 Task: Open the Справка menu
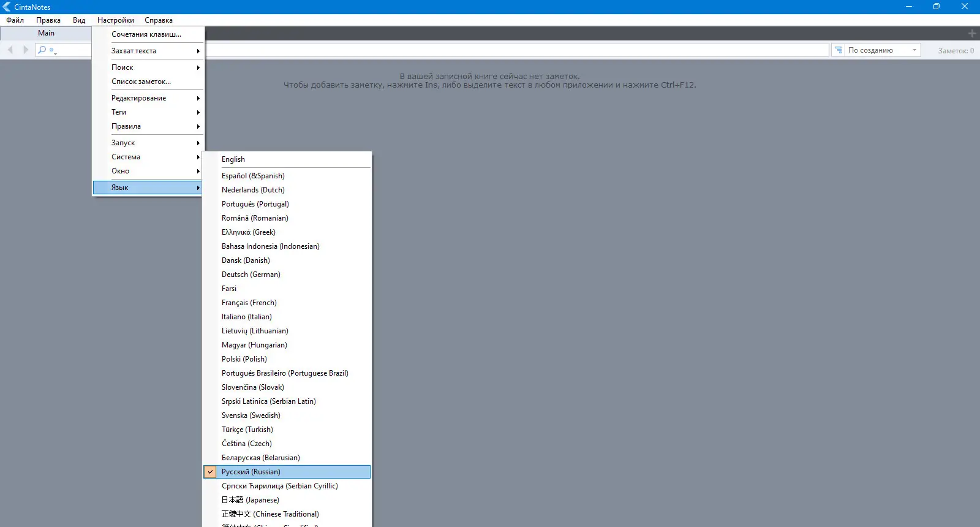point(159,20)
